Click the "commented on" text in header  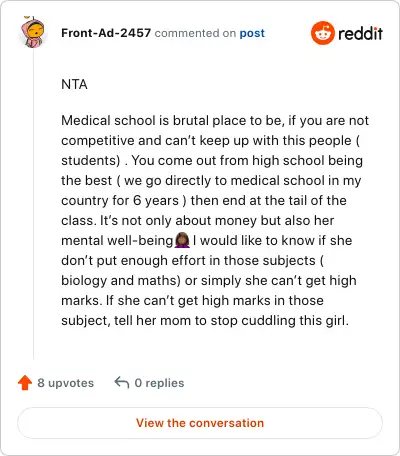(x=195, y=33)
